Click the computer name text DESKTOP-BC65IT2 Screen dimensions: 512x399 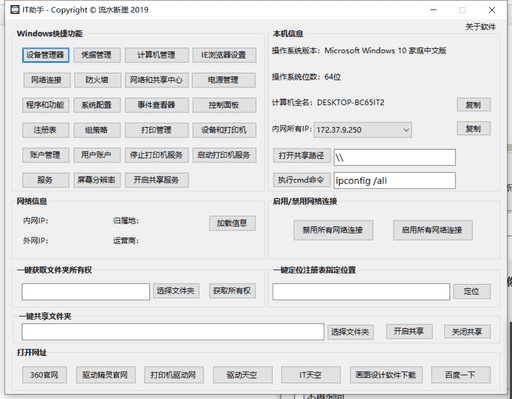click(351, 103)
